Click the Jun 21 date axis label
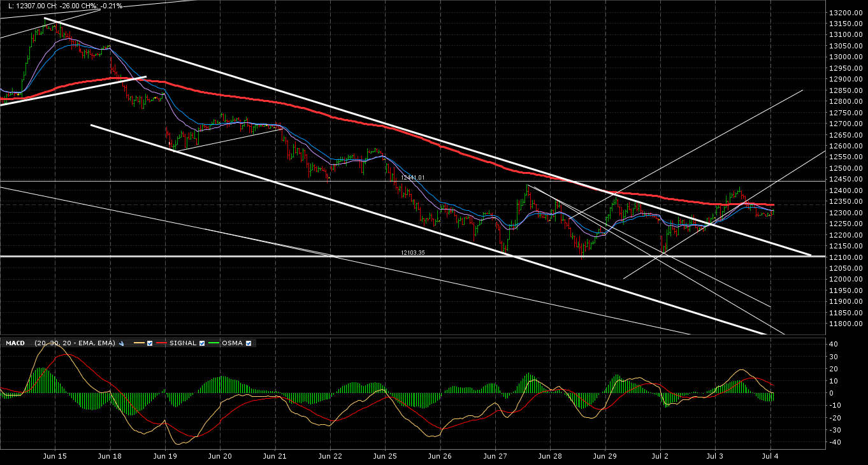The image size is (868, 465). (x=275, y=456)
